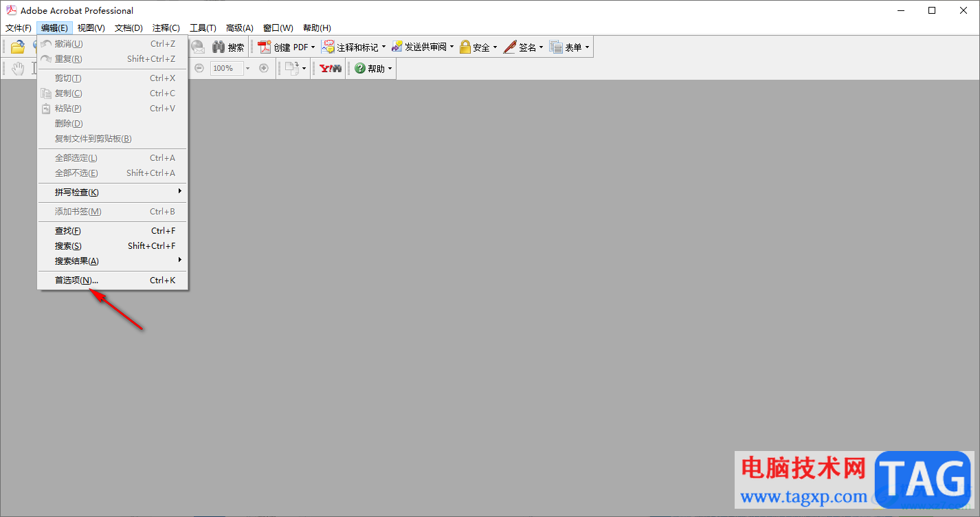The width and height of the screenshot is (980, 517).
Task: Close the Acrobat window
Action: point(964,10)
